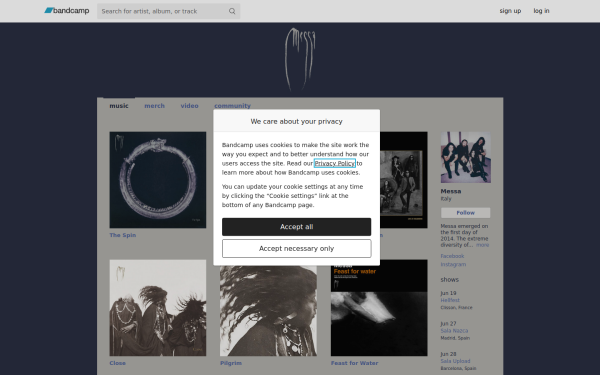Switch to the merch tab
Screen dimensions: 600x375
pos(155,106)
